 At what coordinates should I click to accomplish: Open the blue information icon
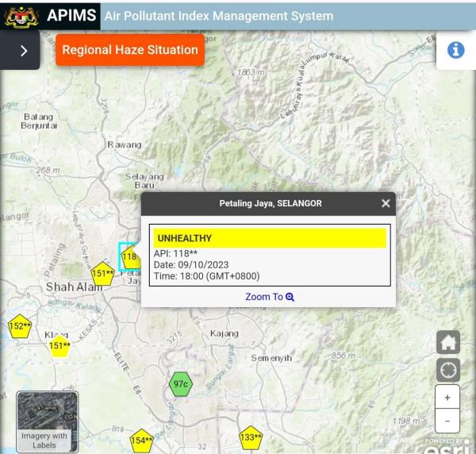pos(456,49)
